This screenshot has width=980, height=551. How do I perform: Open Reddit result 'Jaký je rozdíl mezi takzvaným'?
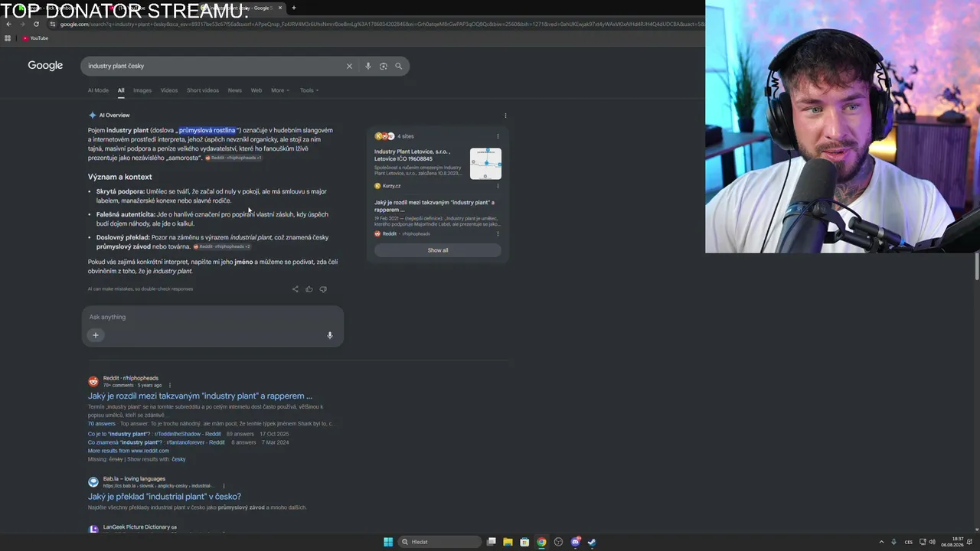point(200,396)
